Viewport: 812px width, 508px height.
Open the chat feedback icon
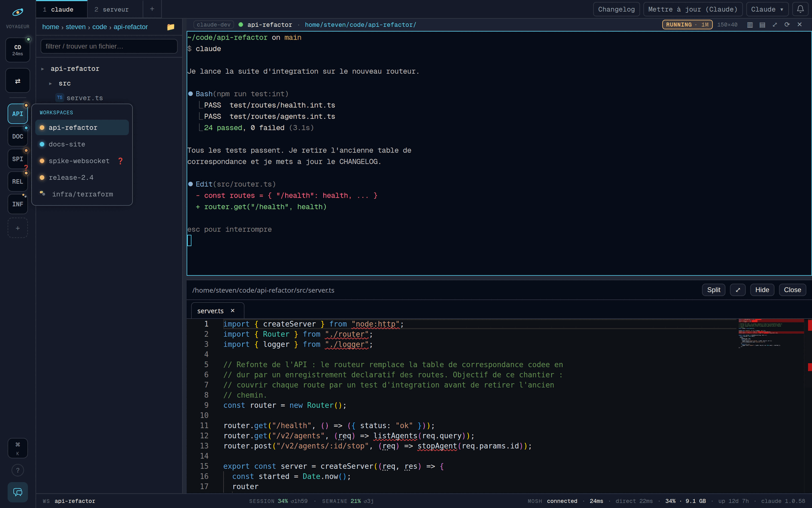coord(18,492)
